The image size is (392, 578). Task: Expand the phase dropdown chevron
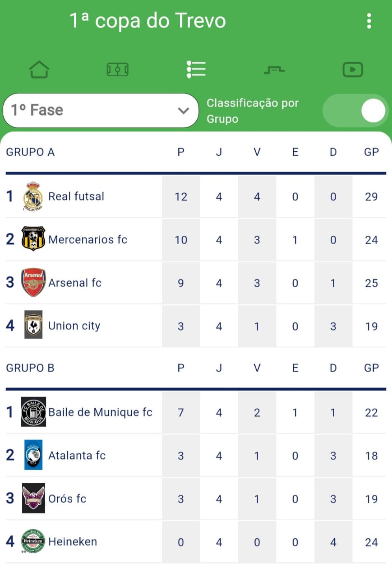(x=183, y=110)
